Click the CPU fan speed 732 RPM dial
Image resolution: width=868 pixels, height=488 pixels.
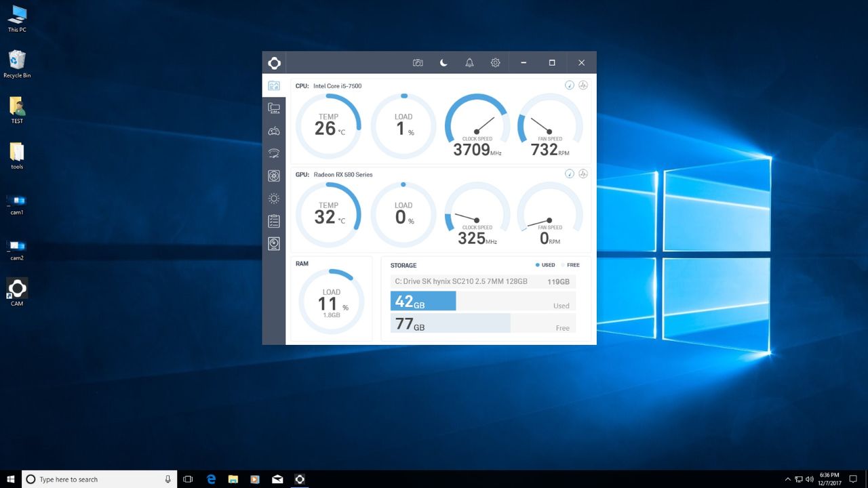click(550, 126)
